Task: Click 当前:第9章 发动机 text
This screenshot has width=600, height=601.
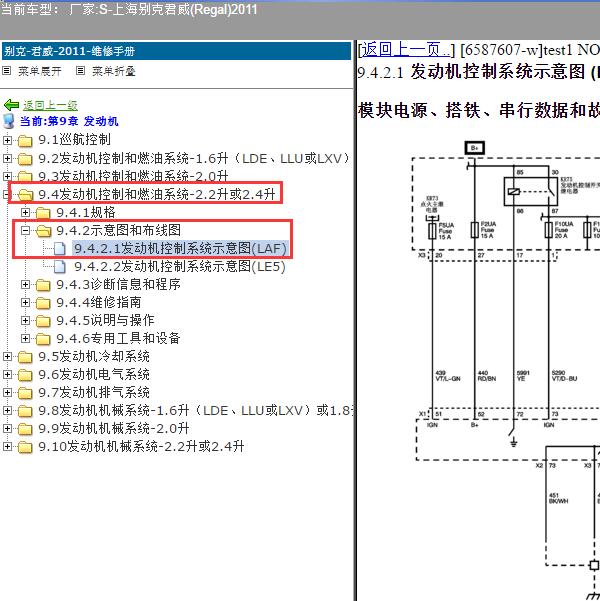Action: click(69, 122)
